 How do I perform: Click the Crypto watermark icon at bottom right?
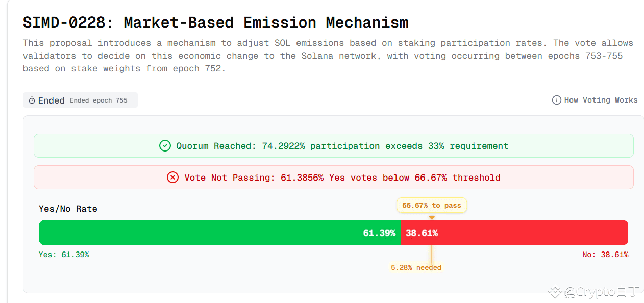click(x=554, y=292)
